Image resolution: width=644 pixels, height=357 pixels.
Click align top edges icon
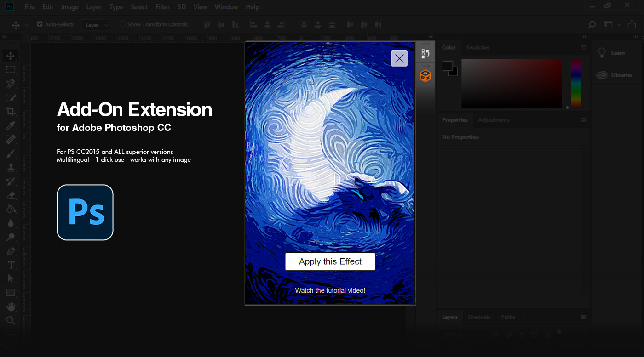click(x=207, y=25)
